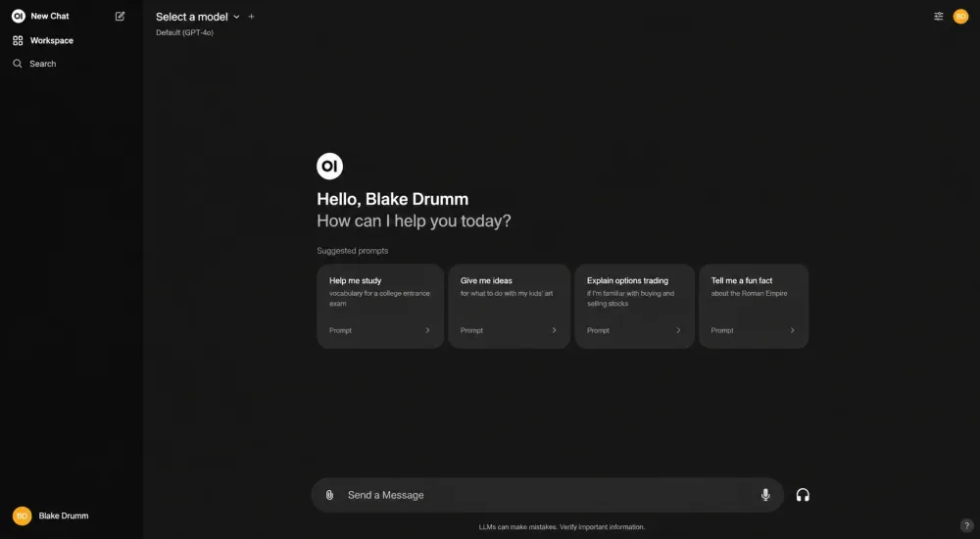Click the Search magnifying glass icon

18,64
